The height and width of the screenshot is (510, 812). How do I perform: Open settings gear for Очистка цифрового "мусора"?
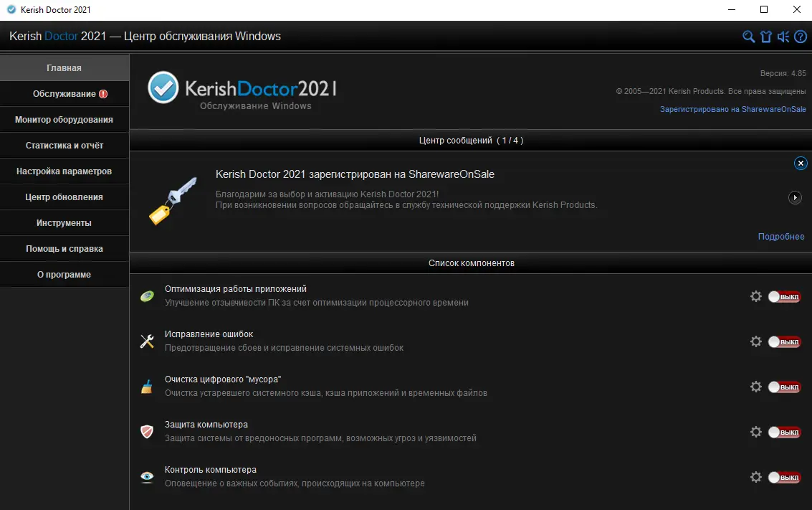coord(755,386)
